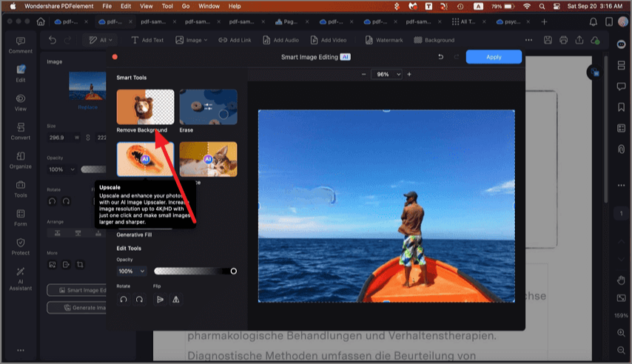Select the hand tool on right side
This screenshot has height=364, width=632.
(621, 280)
